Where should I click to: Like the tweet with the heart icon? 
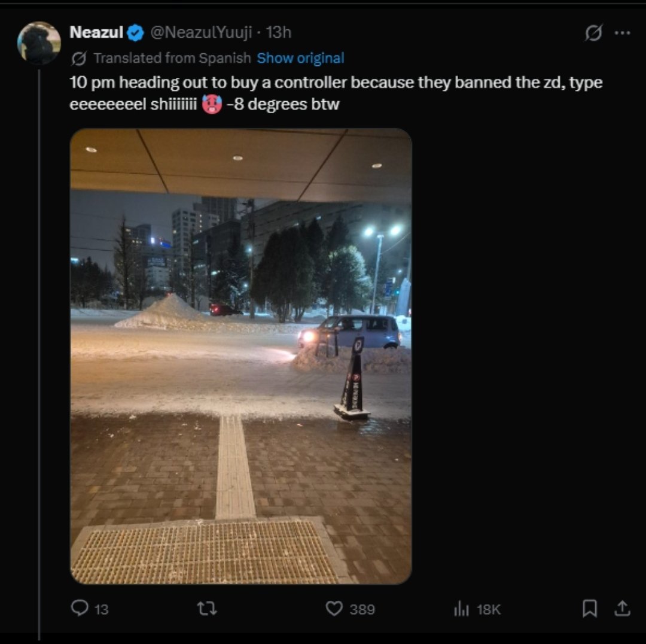[x=334, y=609]
